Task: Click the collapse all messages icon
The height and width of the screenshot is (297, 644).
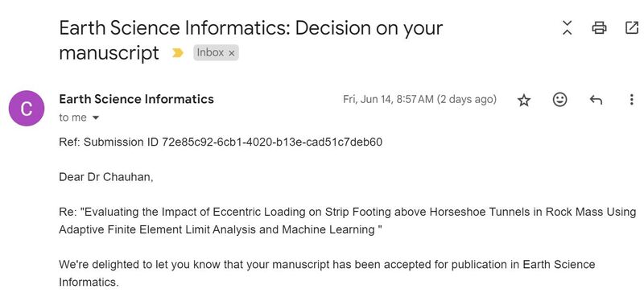Action: click(567, 28)
